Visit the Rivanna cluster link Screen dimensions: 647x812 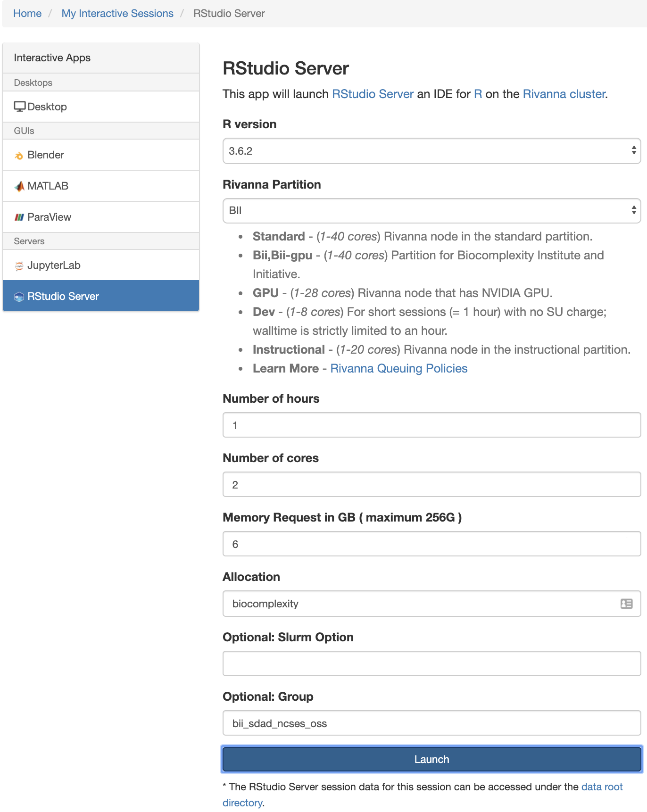564,94
